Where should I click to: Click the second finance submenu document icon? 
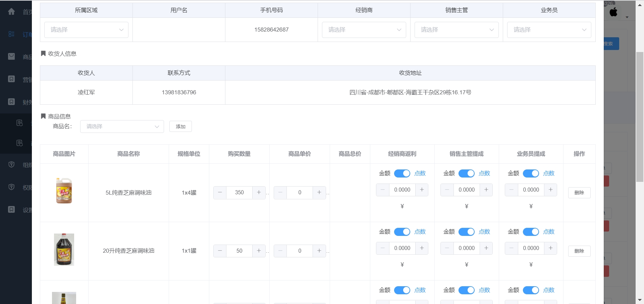pos(19,143)
